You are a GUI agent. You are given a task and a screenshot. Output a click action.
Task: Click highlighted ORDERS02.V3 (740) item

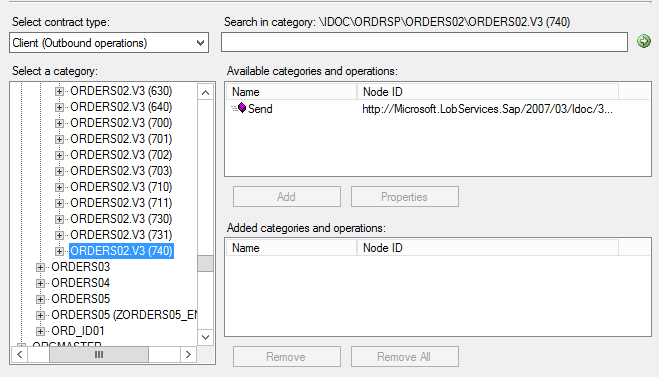(x=121, y=251)
